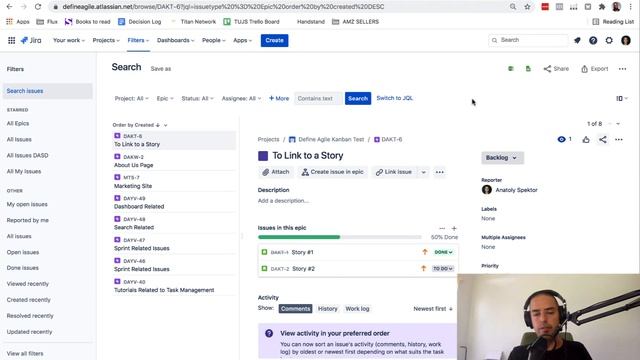The width and height of the screenshot is (640, 360).
Task: Export the search results
Action: point(595,69)
